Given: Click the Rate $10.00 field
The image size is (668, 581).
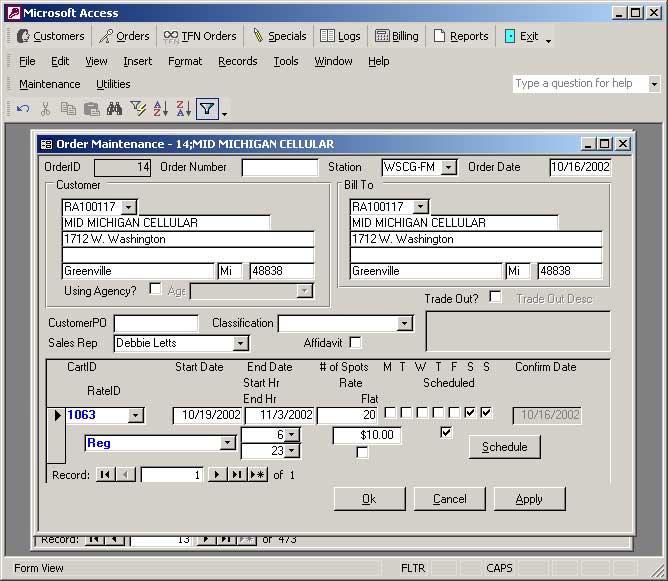Looking at the screenshot, I should 367,435.
